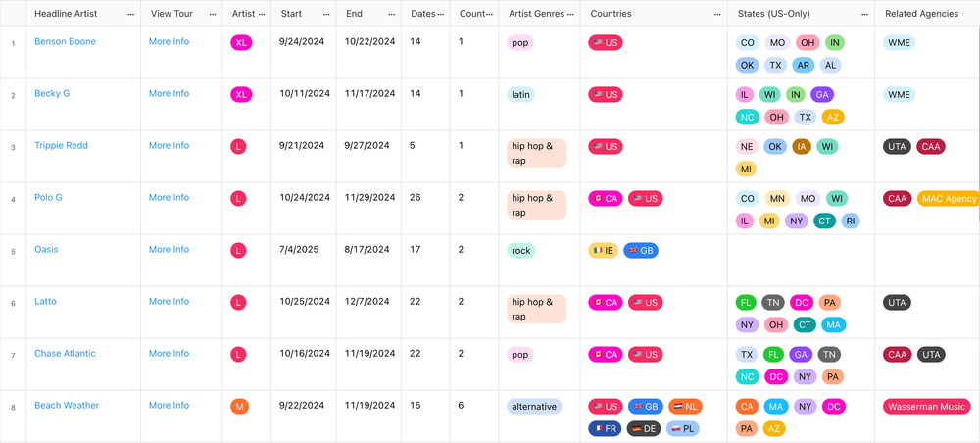Click More Info for Polo G tour
The width and height of the screenshot is (980, 443).
(x=169, y=197)
